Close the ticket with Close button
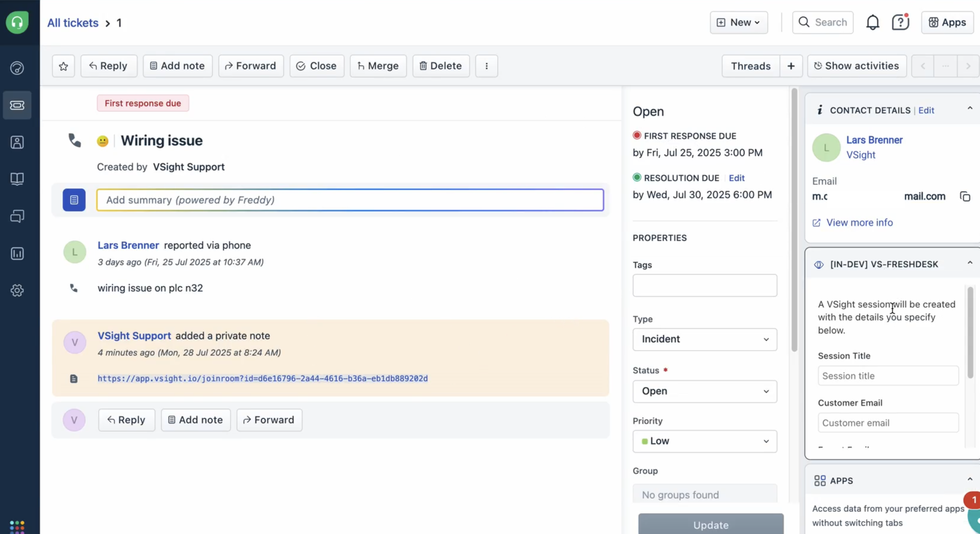The width and height of the screenshot is (980, 534). click(317, 66)
